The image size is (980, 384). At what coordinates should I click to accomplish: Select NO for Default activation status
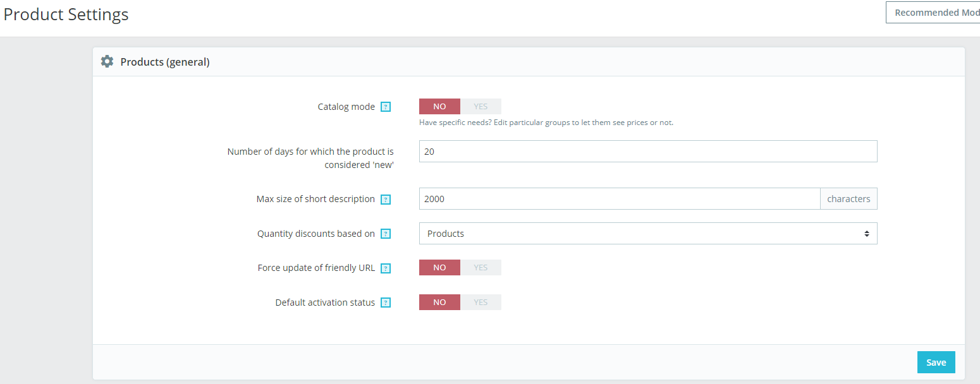pyautogui.click(x=439, y=303)
